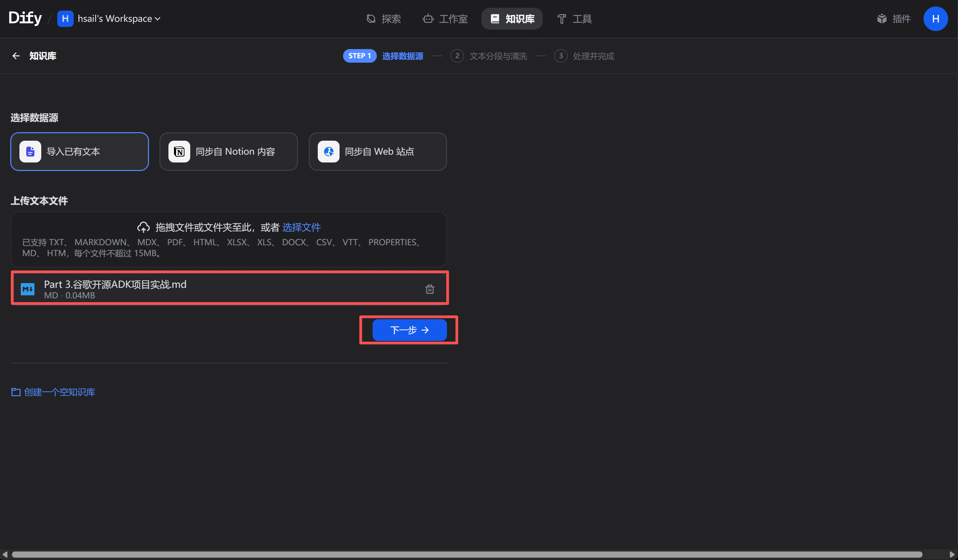Viewport: 958px width, 560px height.
Task: Click the scrollbar left arrow
Action: [4, 554]
